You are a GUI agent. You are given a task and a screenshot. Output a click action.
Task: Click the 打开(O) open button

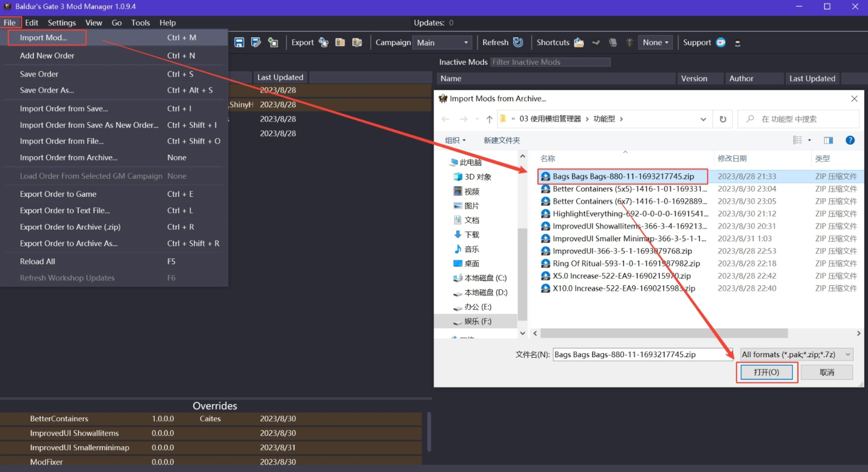click(767, 372)
